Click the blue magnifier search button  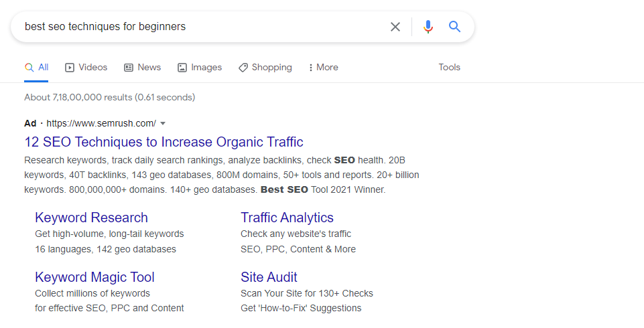coord(454,27)
